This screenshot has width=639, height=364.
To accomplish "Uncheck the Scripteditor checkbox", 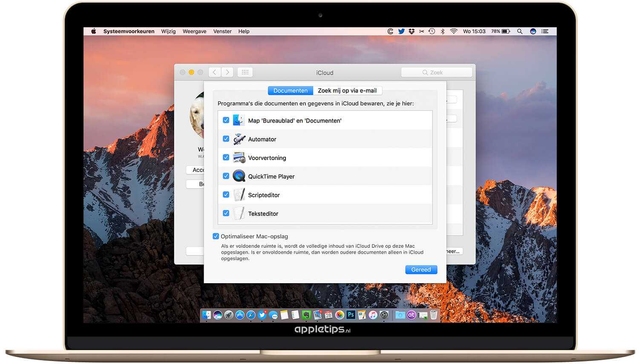I will tap(226, 195).
